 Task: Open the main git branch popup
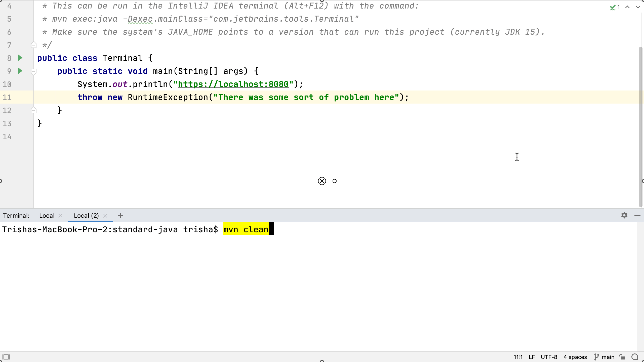pos(604,357)
